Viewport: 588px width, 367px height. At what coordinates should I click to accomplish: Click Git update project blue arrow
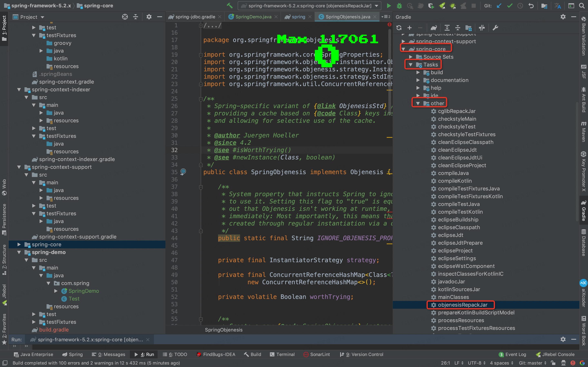pos(499,6)
